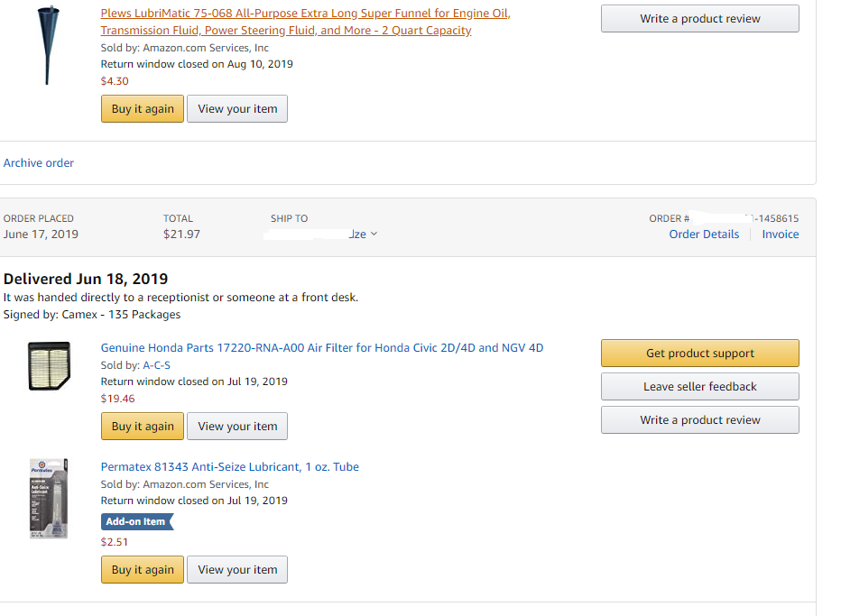The width and height of the screenshot is (841, 616).
Task: Open Genuine Honda Air Filter product link
Action: (x=321, y=347)
